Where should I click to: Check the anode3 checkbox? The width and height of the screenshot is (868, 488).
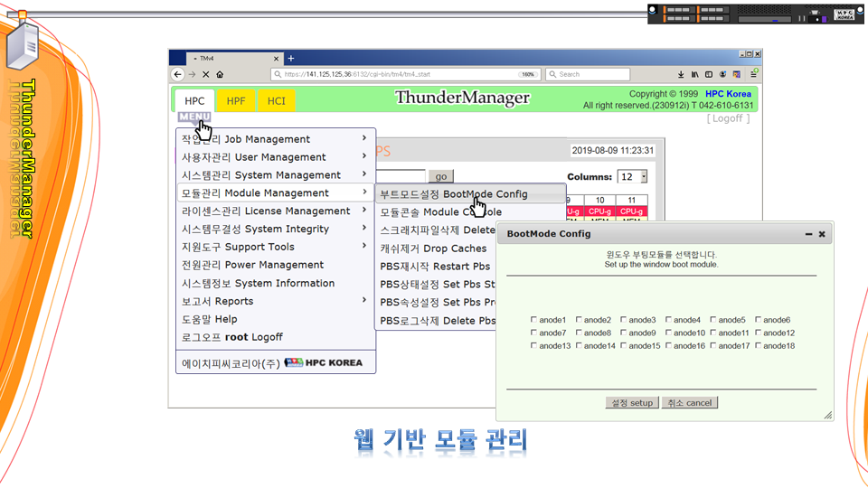point(623,319)
